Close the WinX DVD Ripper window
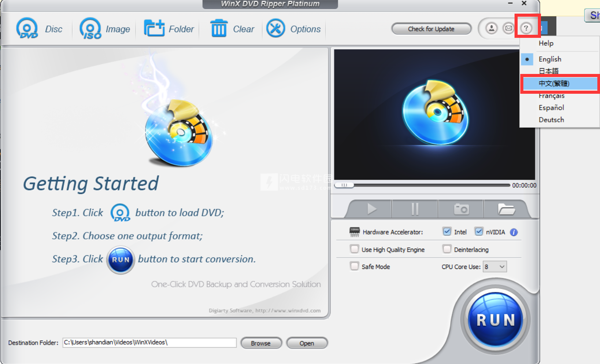The height and width of the screenshot is (364, 600). tap(524, 4)
